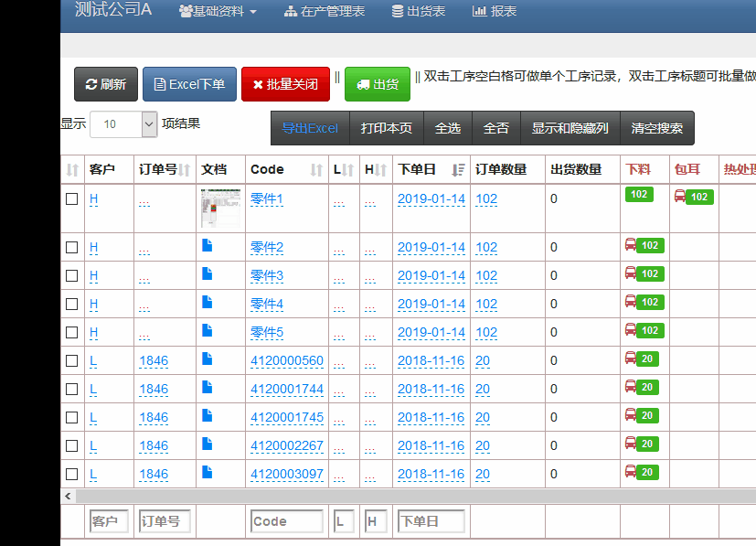Click the red 批量关闭 button
This screenshot has width=756, height=546.
click(x=285, y=84)
